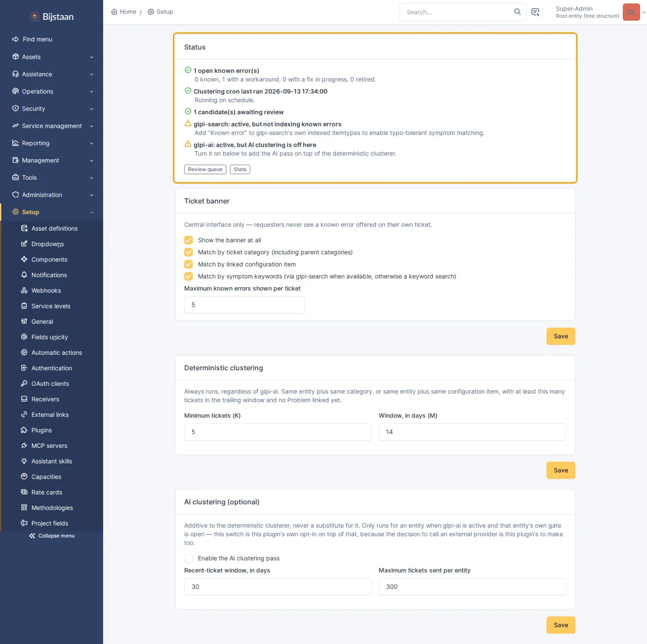Click the Fields unicity fingerprint icon
The height and width of the screenshot is (644, 647).
pyautogui.click(x=24, y=337)
